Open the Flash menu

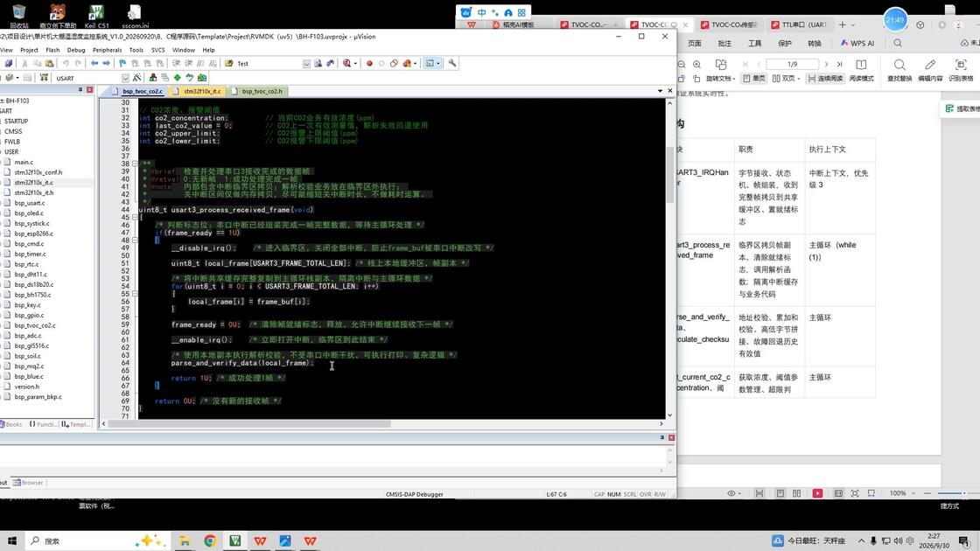52,50
